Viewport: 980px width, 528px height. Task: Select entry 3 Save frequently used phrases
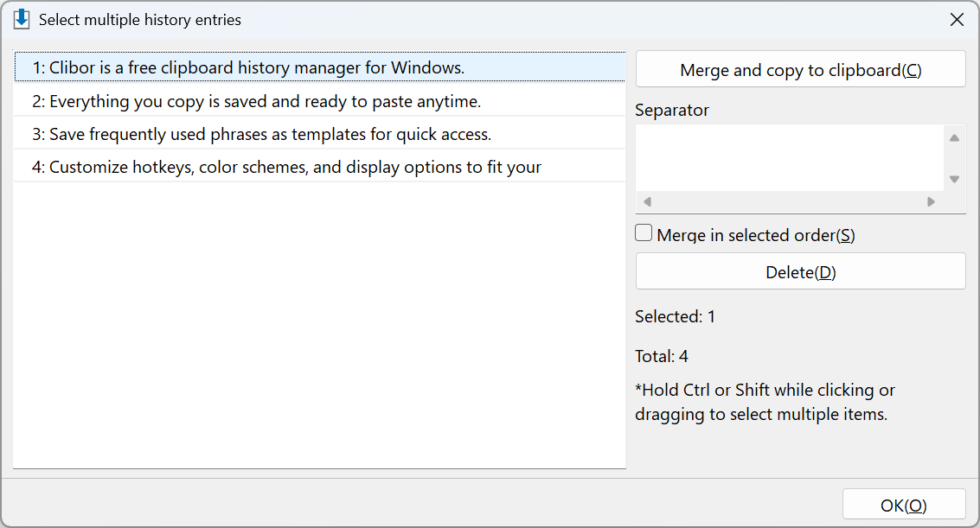(319, 134)
